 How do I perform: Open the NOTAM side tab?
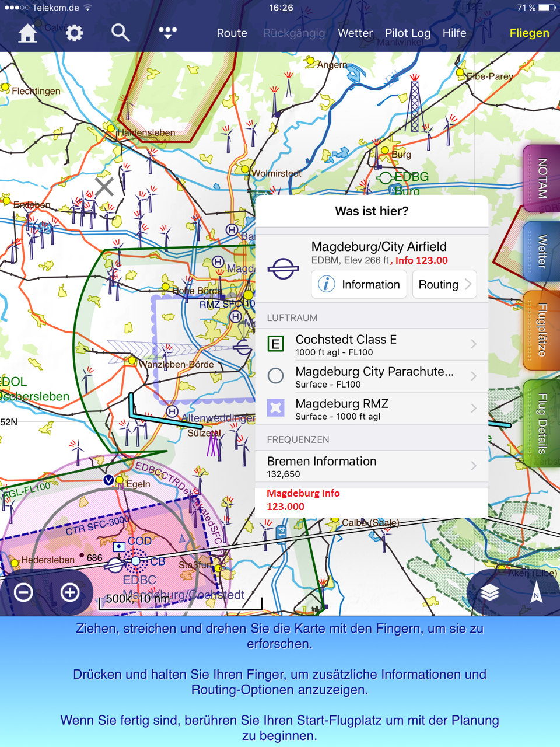pos(542,179)
